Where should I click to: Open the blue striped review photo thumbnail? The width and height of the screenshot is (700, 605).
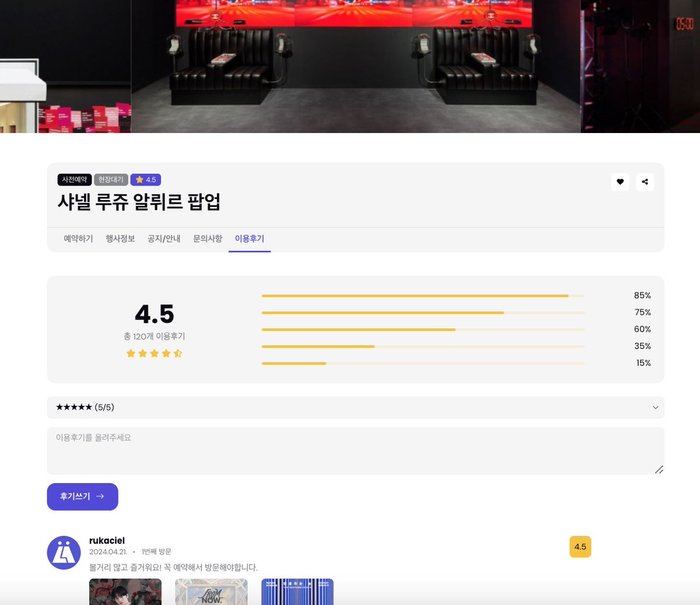click(x=297, y=592)
